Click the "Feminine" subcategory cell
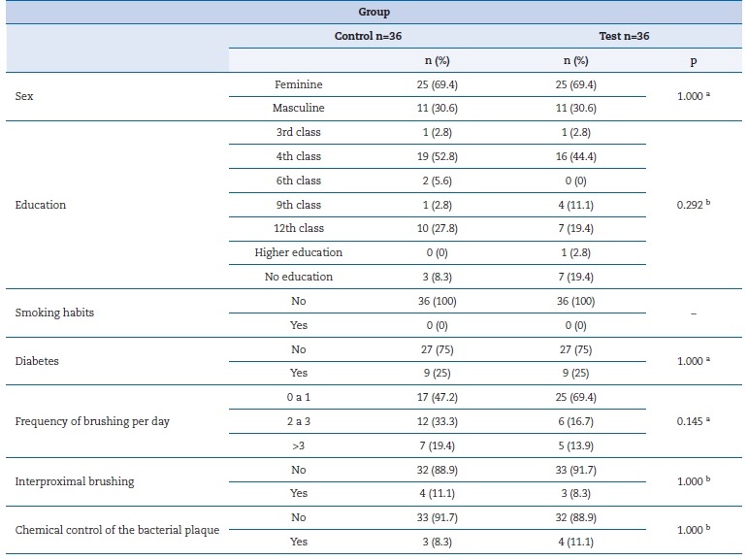The width and height of the screenshot is (748, 560). (x=298, y=84)
